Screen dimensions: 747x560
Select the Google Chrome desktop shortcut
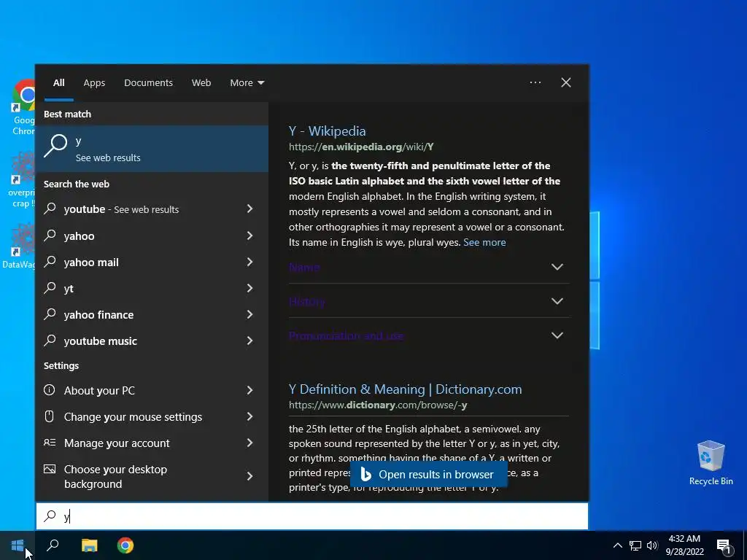pos(23,108)
